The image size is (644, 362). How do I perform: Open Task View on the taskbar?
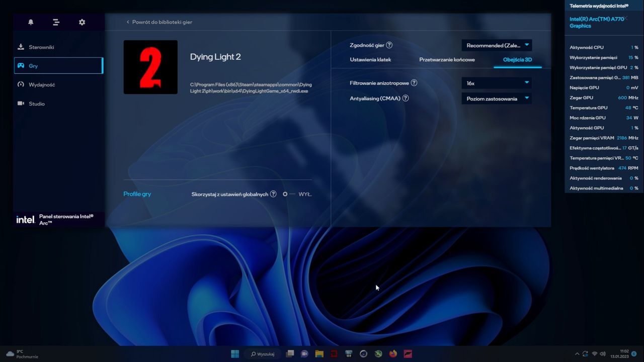[290, 353]
